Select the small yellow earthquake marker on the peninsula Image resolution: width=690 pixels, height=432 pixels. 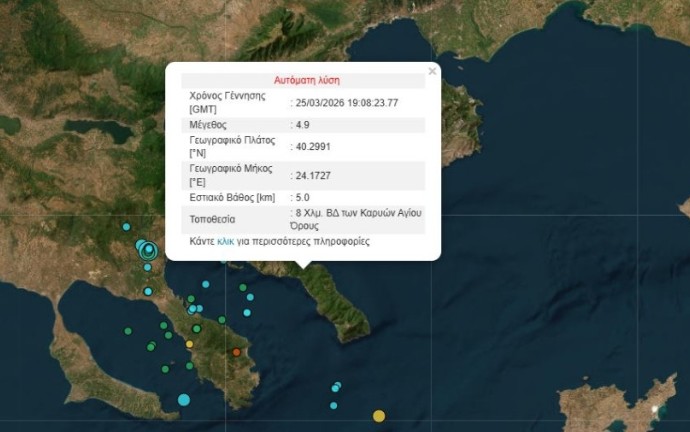190,344
